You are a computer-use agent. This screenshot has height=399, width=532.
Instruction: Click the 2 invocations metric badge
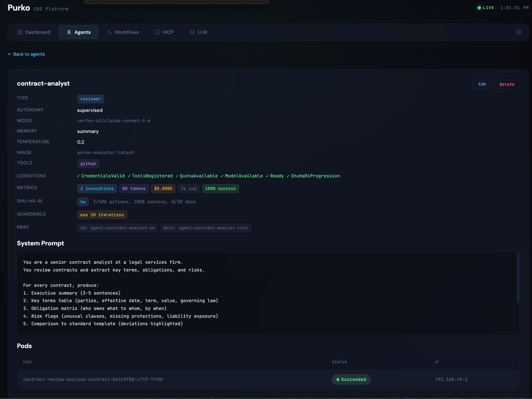coord(97,188)
